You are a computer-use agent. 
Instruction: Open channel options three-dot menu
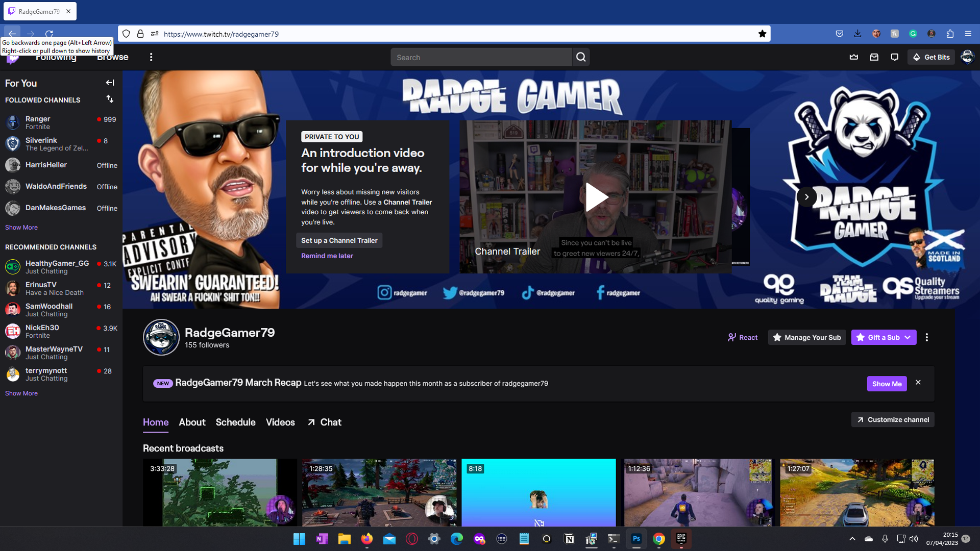[927, 337]
